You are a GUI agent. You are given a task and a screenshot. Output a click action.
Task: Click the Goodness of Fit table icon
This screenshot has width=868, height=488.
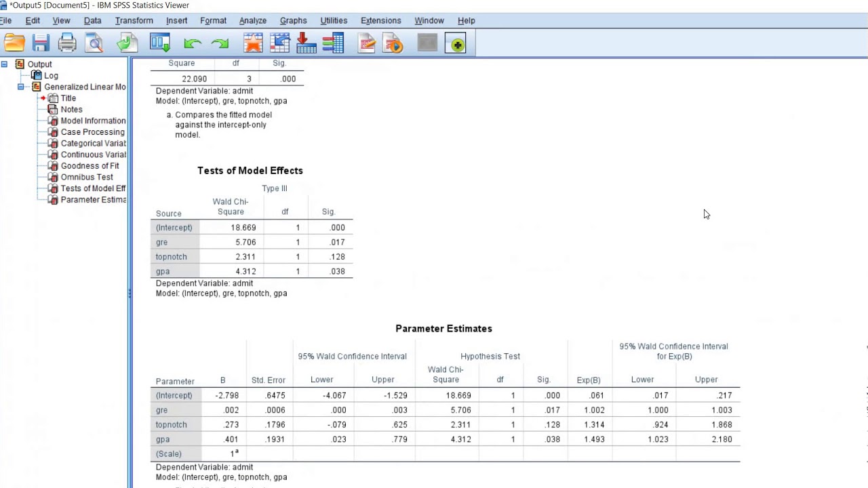click(x=53, y=165)
